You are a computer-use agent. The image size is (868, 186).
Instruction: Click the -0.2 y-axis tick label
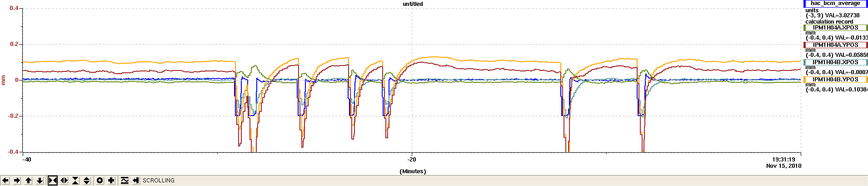tap(13, 116)
